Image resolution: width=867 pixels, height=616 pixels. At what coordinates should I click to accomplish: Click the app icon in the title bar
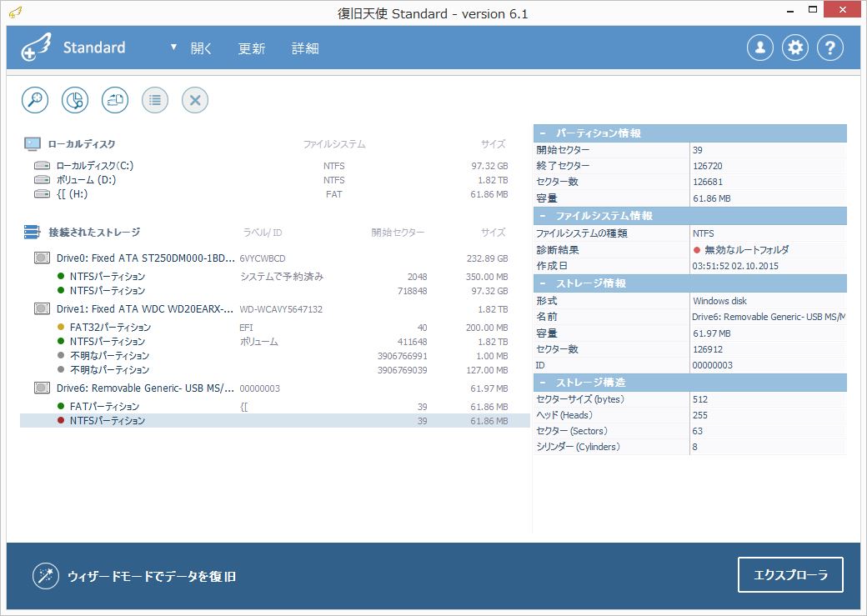click(x=15, y=13)
